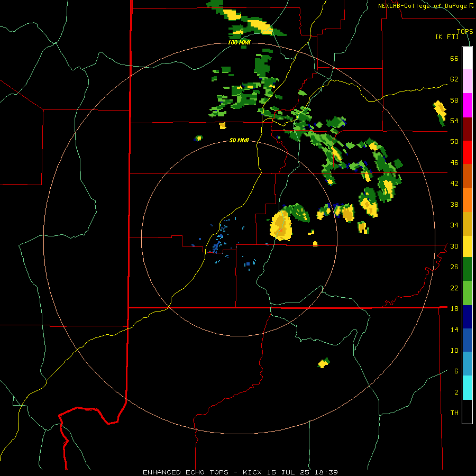The height and width of the screenshot is (476, 476).
Task: Click the cyan 2 kft color band
Action: coord(467,388)
